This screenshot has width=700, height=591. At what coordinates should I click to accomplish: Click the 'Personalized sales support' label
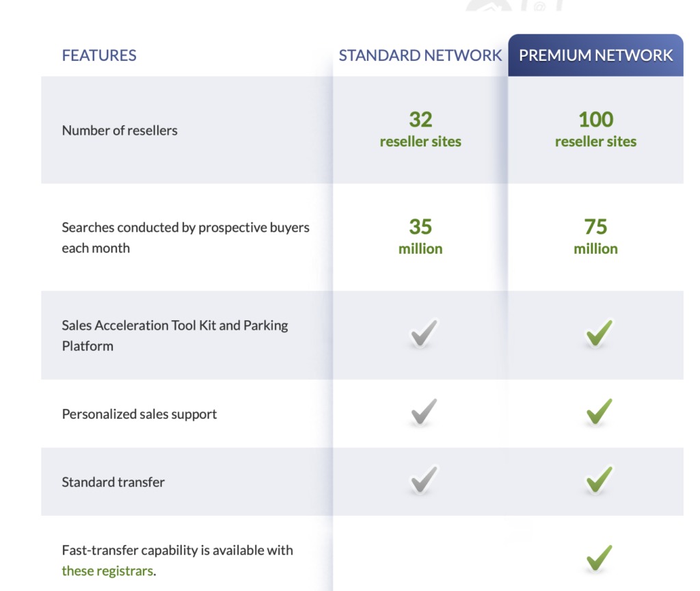pyautogui.click(x=139, y=414)
